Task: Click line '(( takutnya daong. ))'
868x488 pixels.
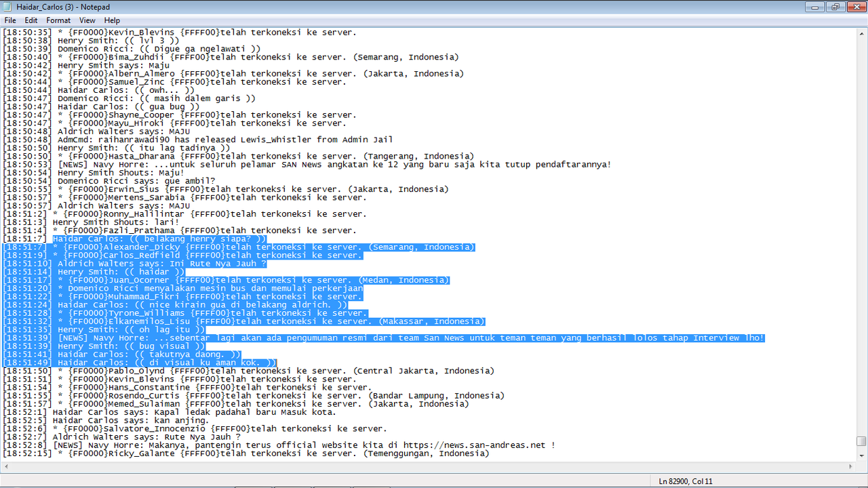Action: (x=122, y=354)
